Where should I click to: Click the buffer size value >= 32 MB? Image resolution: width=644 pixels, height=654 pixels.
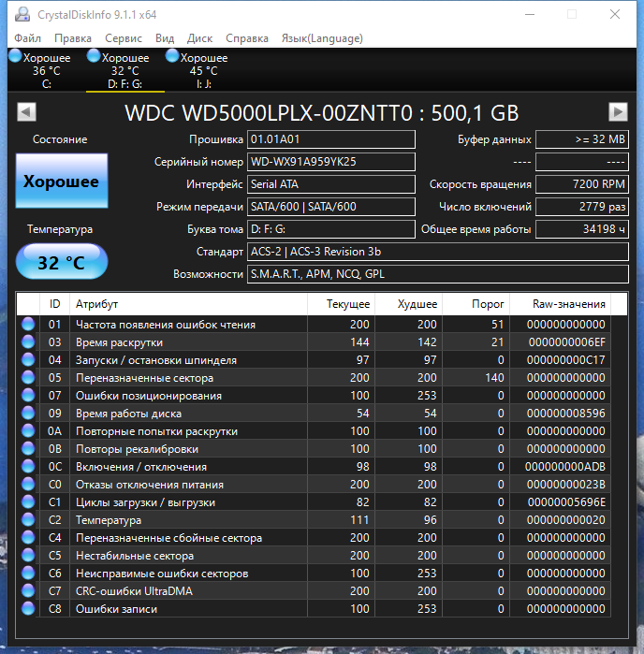pyautogui.click(x=582, y=139)
